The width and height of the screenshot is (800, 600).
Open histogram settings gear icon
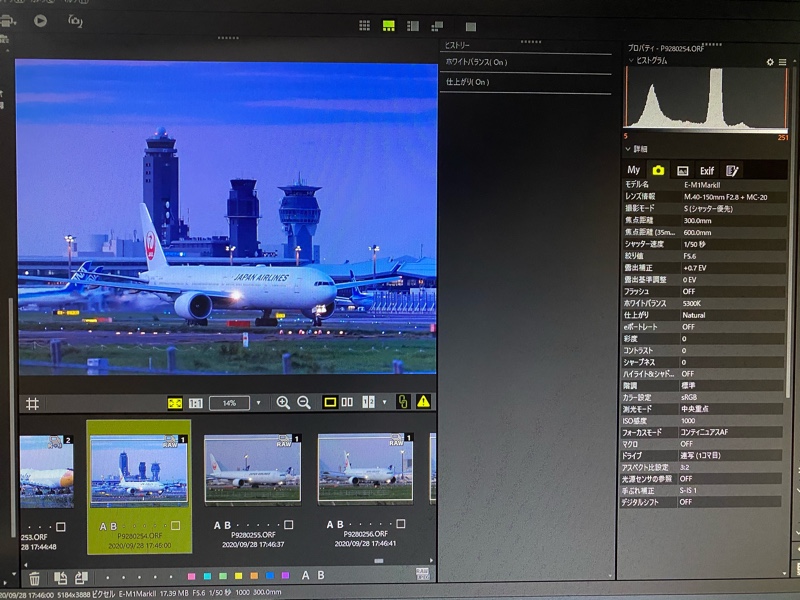click(x=770, y=62)
